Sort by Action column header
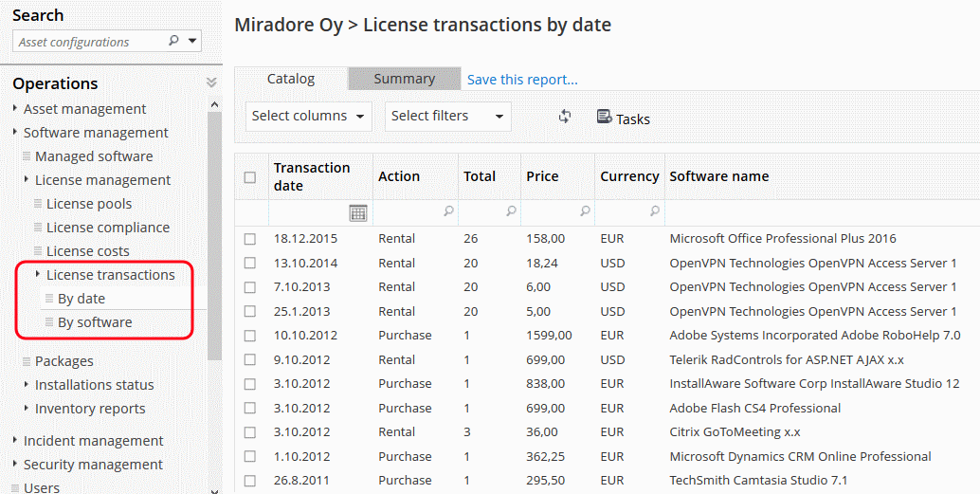The width and height of the screenshot is (980, 494). point(399,176)
